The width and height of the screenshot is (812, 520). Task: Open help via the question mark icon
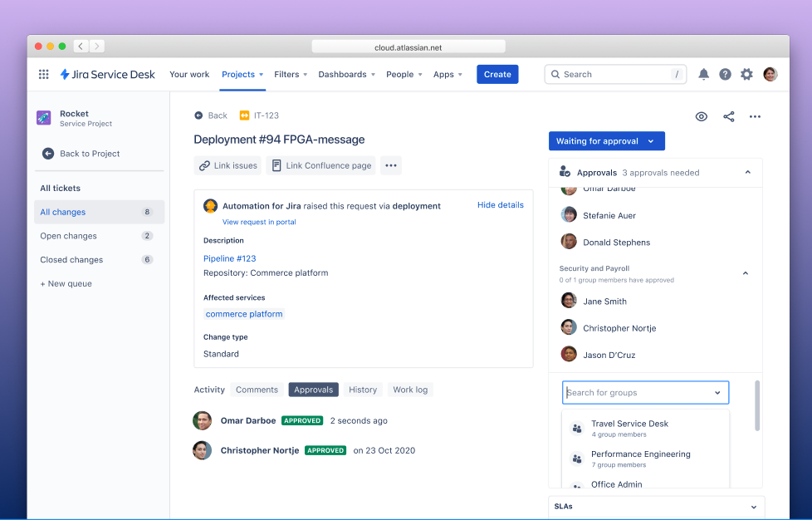coord(725,74)
